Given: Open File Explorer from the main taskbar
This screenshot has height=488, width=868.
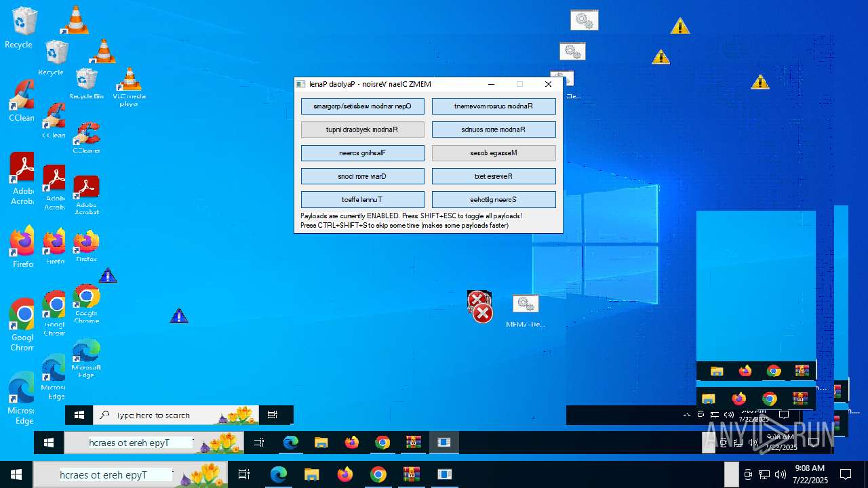Looking at the screenshot, I should click(311, 474).
